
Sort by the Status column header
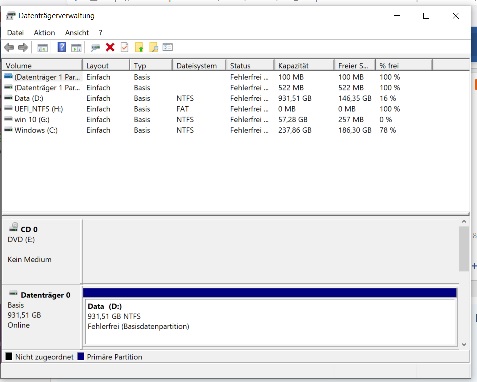coord(250,66)
